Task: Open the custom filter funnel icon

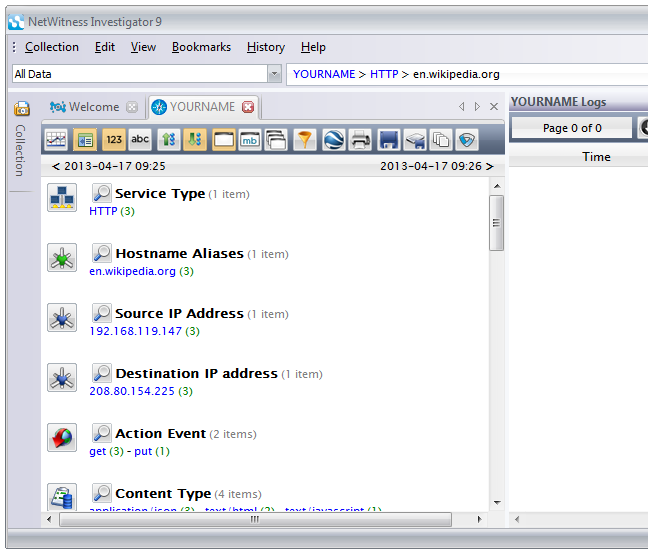Action: coord(305,139)
